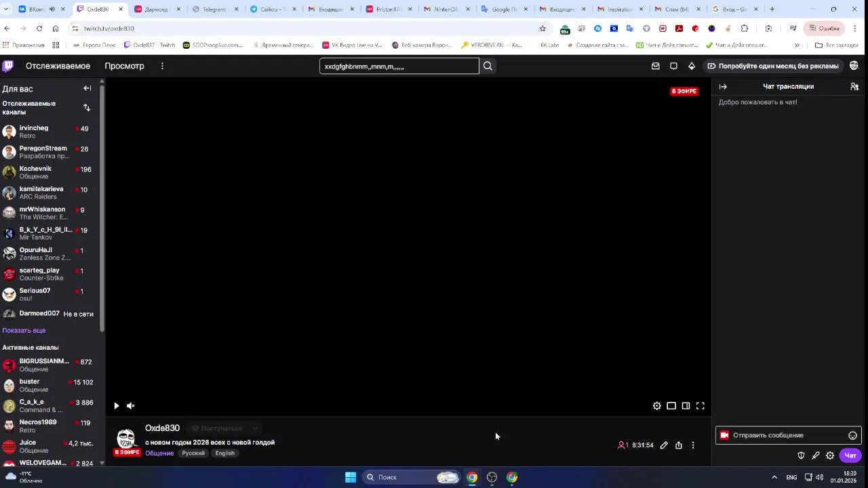Screen dimensions: 868x488
Task: Open the Twitch inbox envelope icon
Action: (x=655, y=66)
